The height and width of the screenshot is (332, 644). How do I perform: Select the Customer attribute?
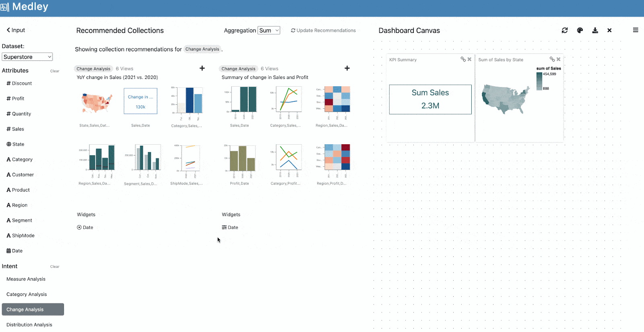point(20,175)
